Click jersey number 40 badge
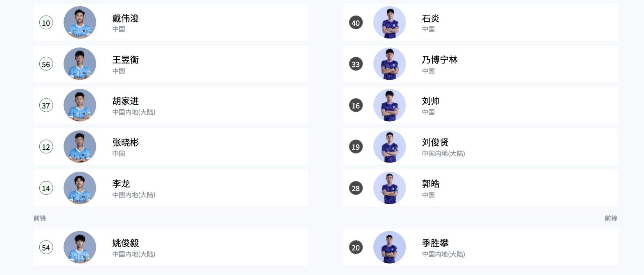 [356, 23]
